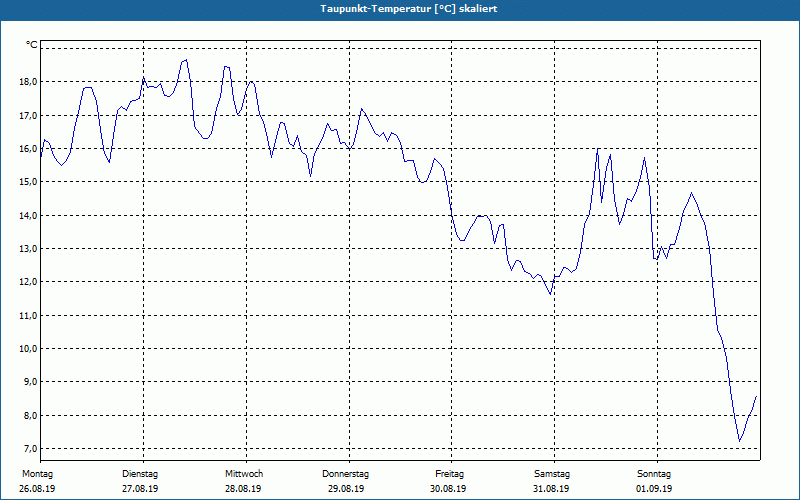Click the Sonntag day label
This screenshot has width=800, height=500.
[x=654, y=474]
